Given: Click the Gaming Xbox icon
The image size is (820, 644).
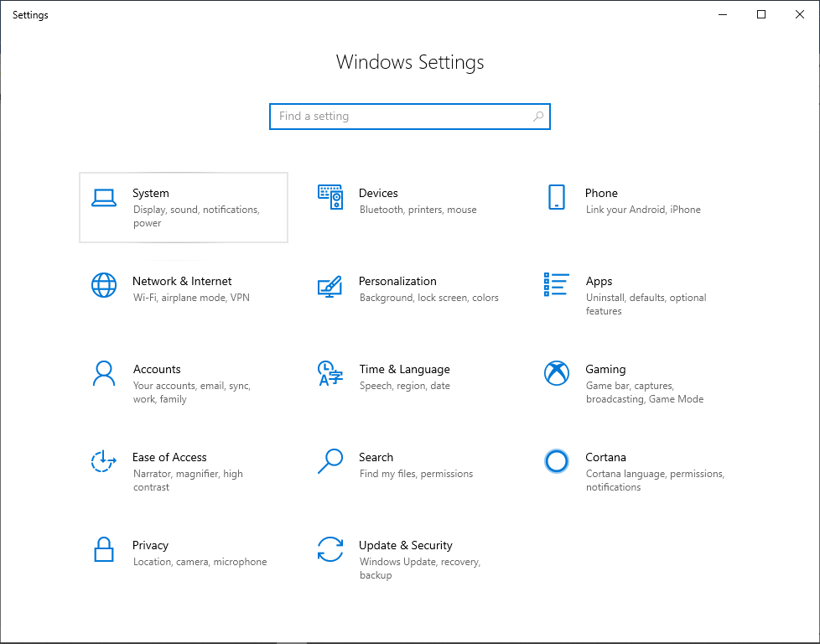Looking at the screenshot, I should pyautogui.click(x=556, y=373).
